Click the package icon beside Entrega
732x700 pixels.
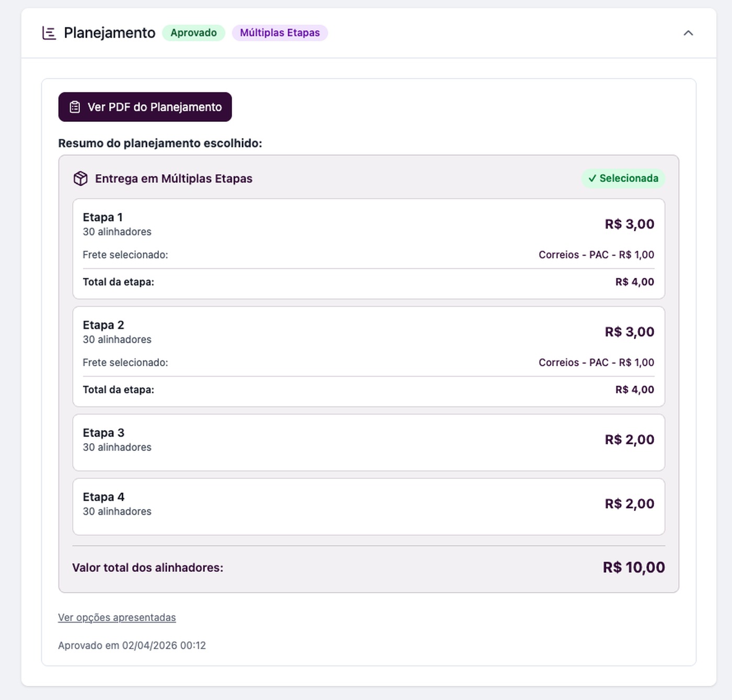[81, 178]
